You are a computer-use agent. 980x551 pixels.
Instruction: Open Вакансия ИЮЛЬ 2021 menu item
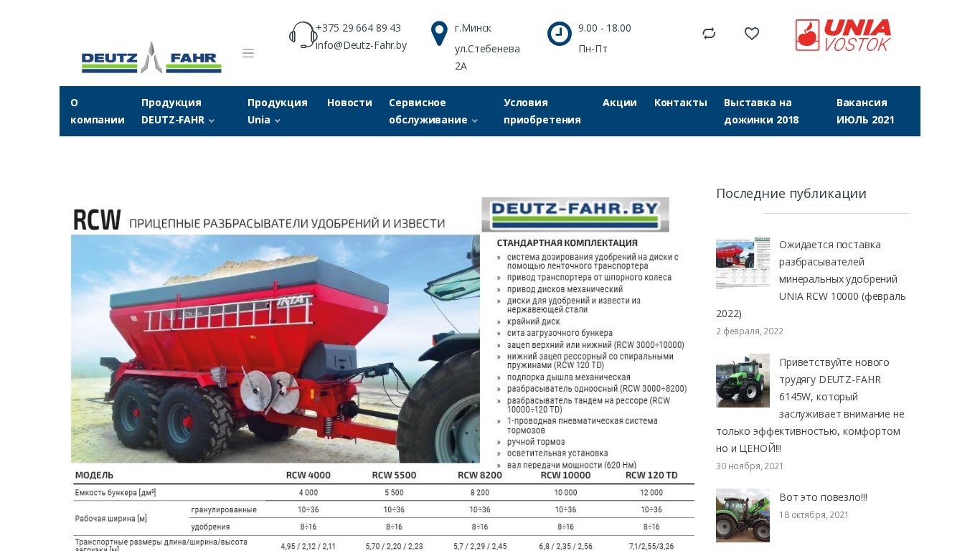click(x=865, y=111)
